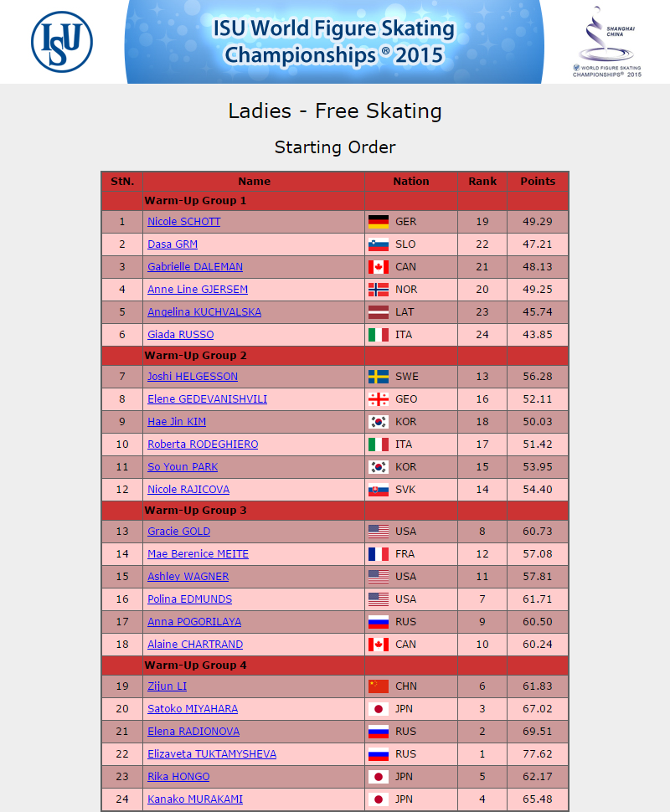This screenshot has height=812, width=670.
Task: Open Anna POGORILAYA's profile link
Action: pyautogui.click(x=194, y=622)
